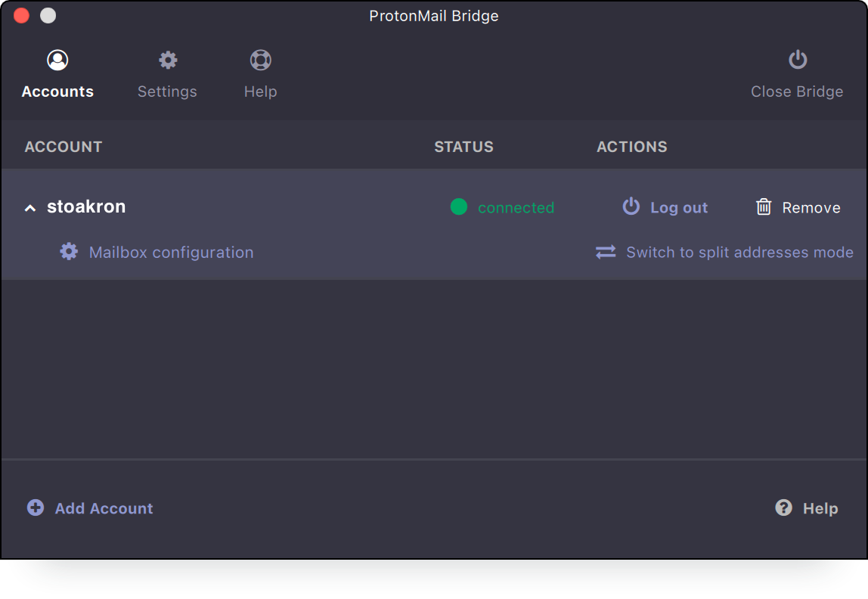Add a new account
Screen dimensions: 868x599
tap(104, 508)
